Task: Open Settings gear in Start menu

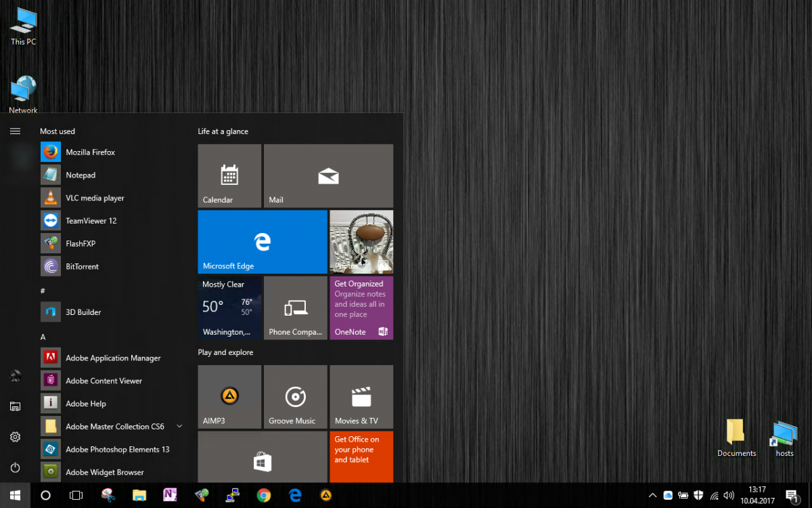Action: (15, 437)
